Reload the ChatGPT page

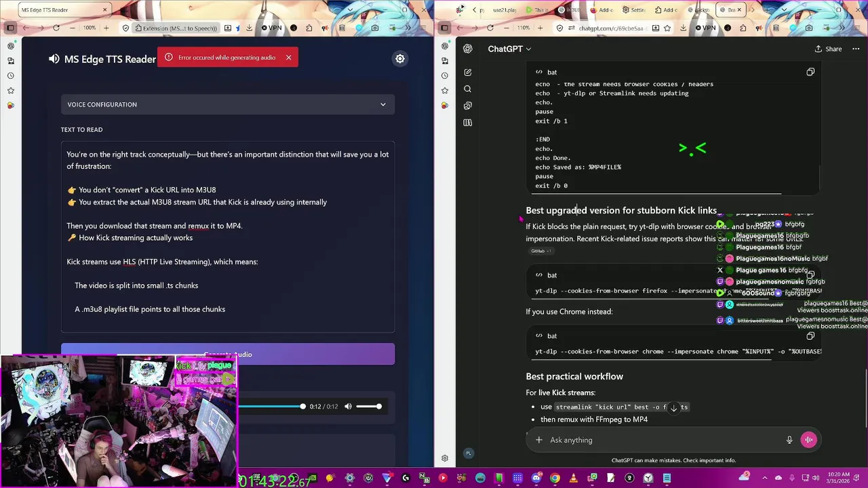click(x=490, y=28)
